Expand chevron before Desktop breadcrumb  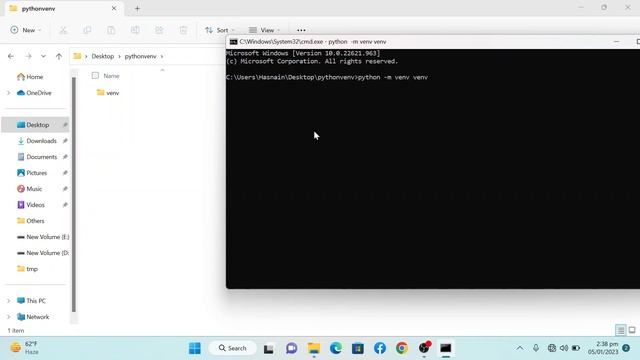click(x=86, y=56)
